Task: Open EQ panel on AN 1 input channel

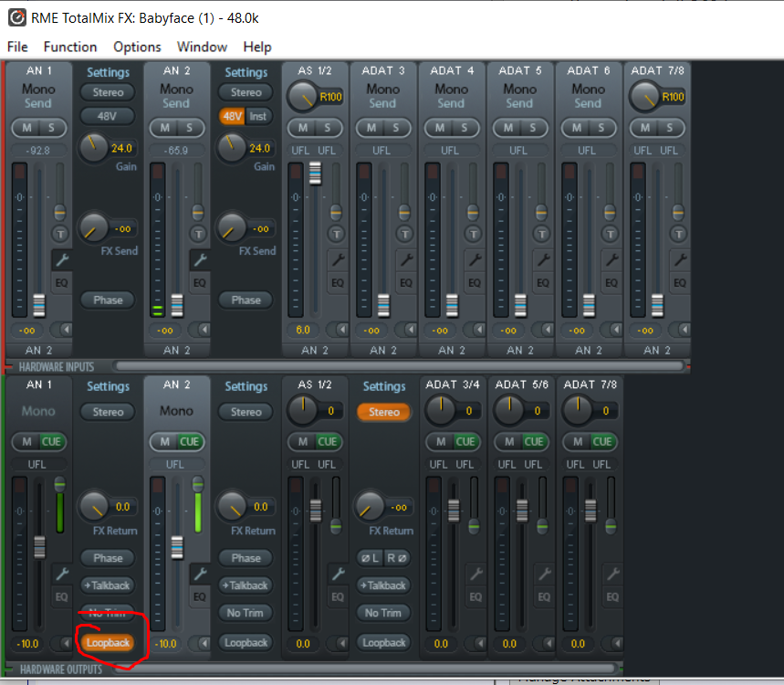Action: tap(61, 283)
